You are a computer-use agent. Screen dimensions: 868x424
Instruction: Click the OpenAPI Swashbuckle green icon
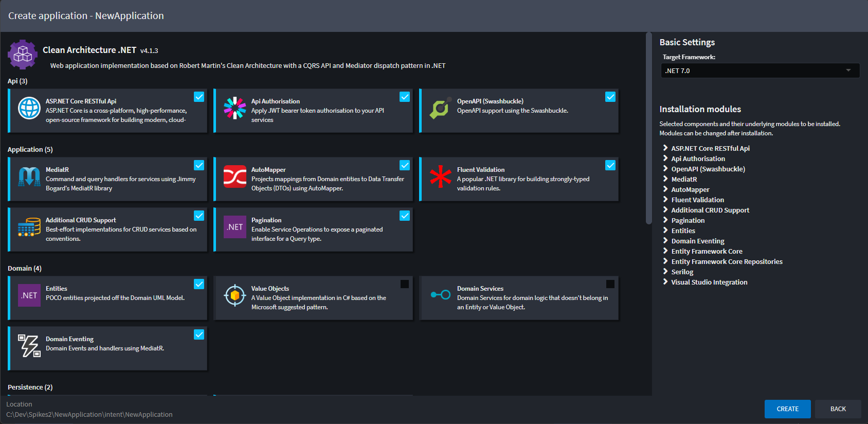point(441,108)
